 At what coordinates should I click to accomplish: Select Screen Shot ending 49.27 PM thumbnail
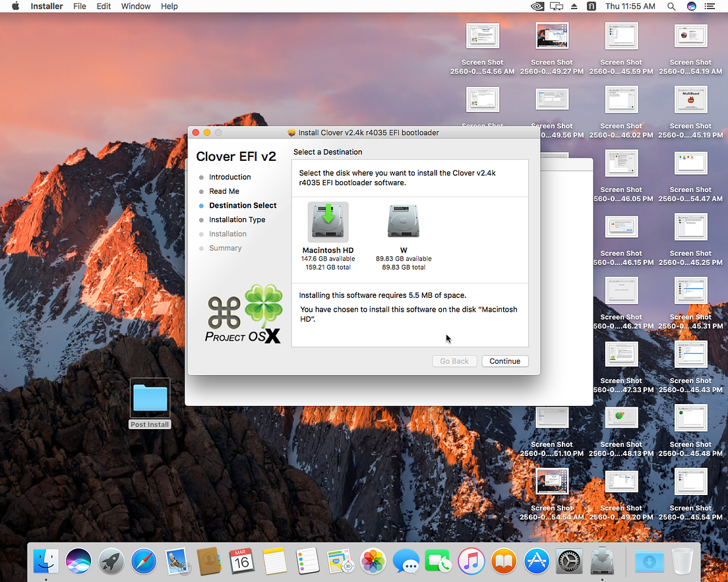pyautogui.click(x=552, y=36)
